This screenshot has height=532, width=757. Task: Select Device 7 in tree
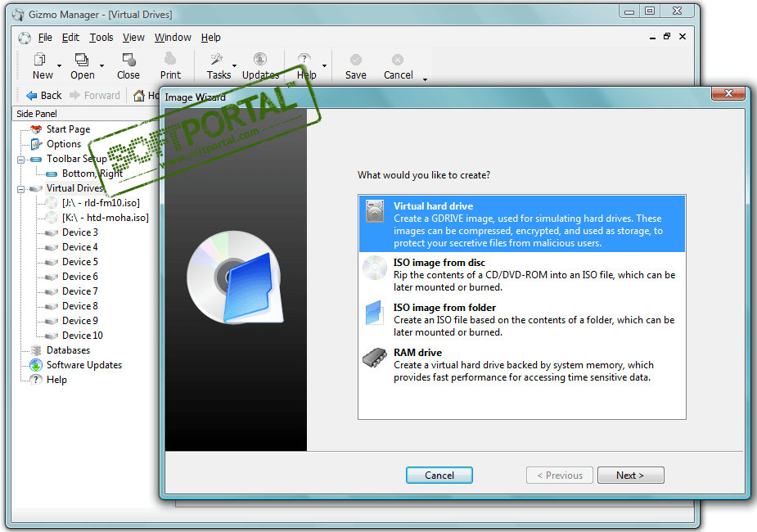(x=79, y=291)
